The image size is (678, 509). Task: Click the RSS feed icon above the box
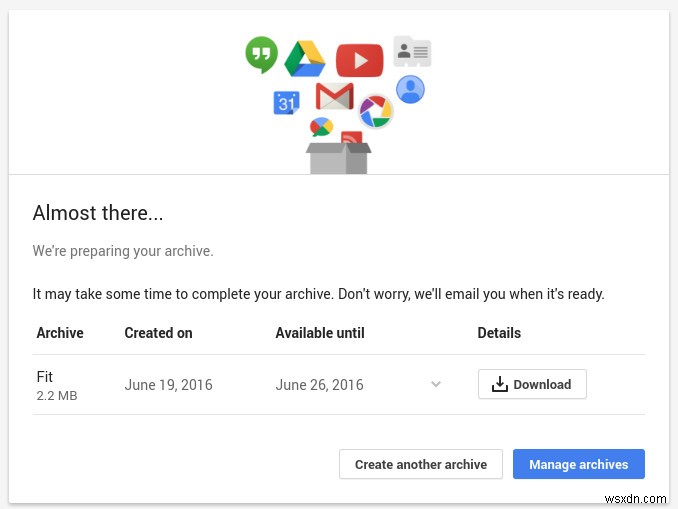[352, 137]
